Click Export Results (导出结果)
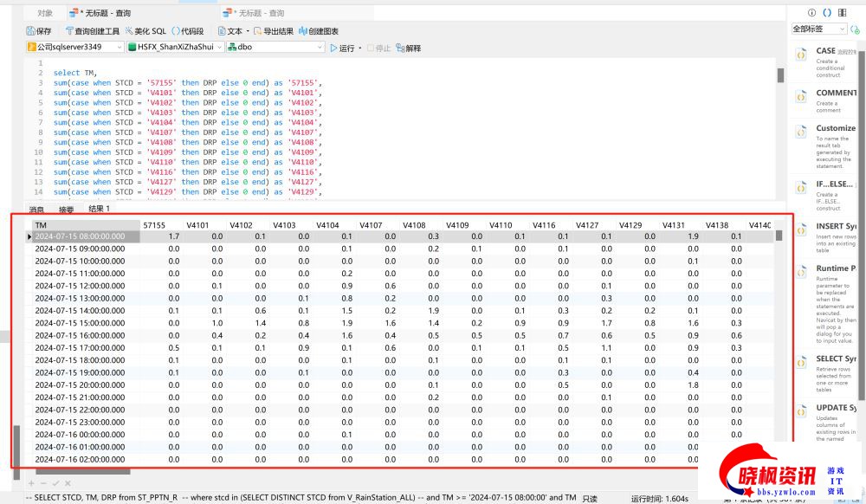Image resolution: width=866 pixels, height=504 pixels. (274, 31)
